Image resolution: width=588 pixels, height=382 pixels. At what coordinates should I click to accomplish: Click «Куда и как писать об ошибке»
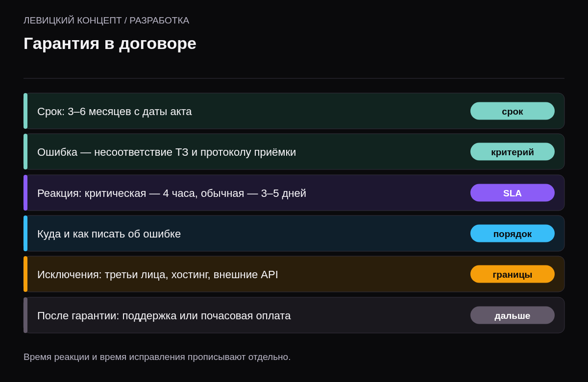pyautogui.click(x=109, y=234)
